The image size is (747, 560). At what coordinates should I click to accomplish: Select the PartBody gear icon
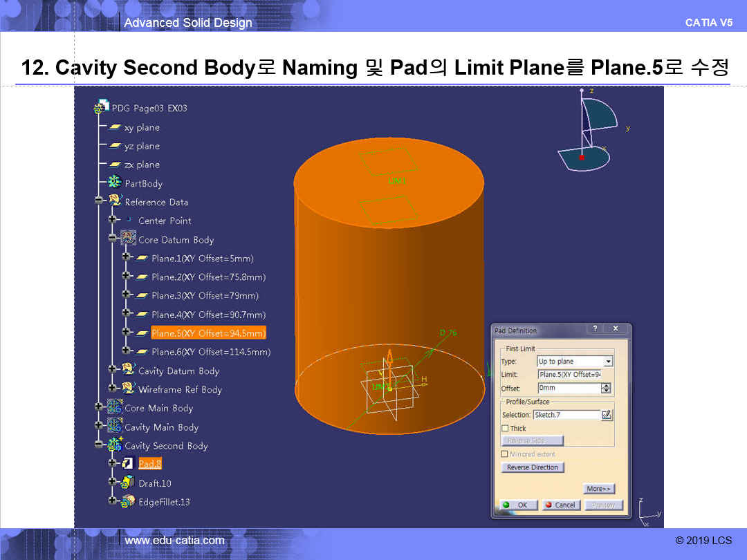click(x=115, y=183)
